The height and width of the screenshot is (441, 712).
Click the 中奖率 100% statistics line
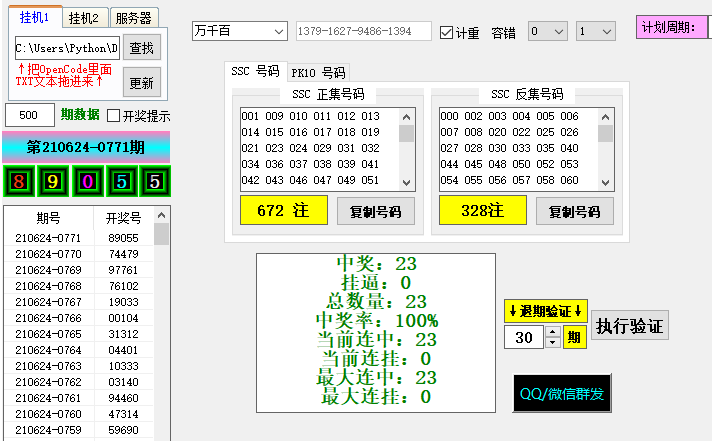pyautogui.click(x=377, y=321)
